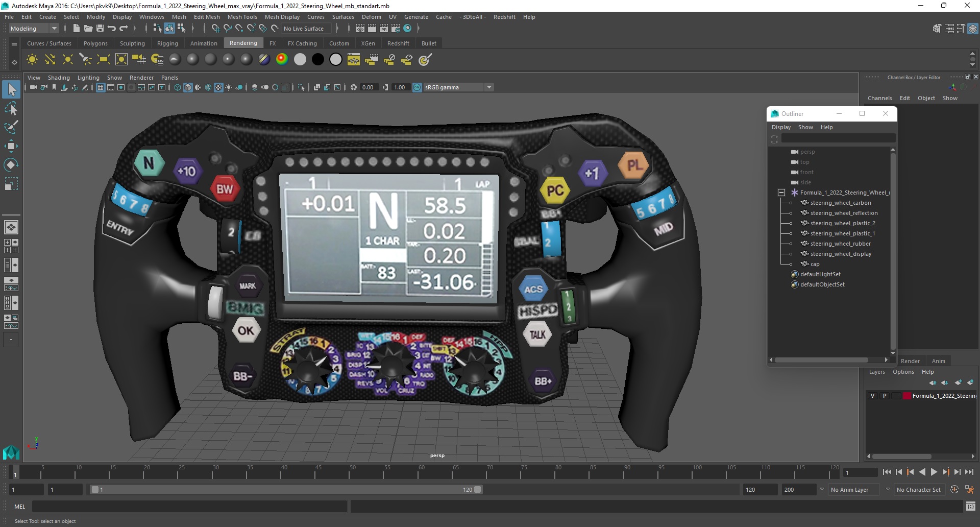This screenshot has width=980, height=527.
Task: Toggle use all lights viewport icon
Action: [229, 87]
